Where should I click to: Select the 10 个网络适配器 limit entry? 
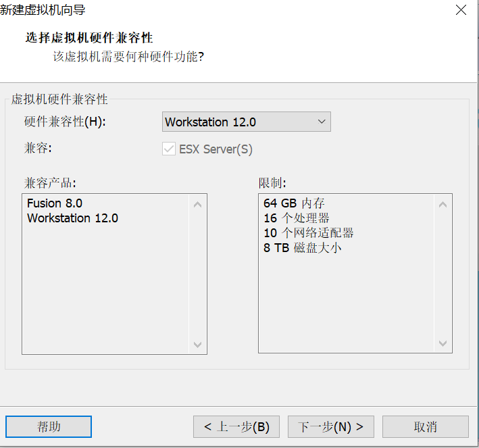click(309, 233)
